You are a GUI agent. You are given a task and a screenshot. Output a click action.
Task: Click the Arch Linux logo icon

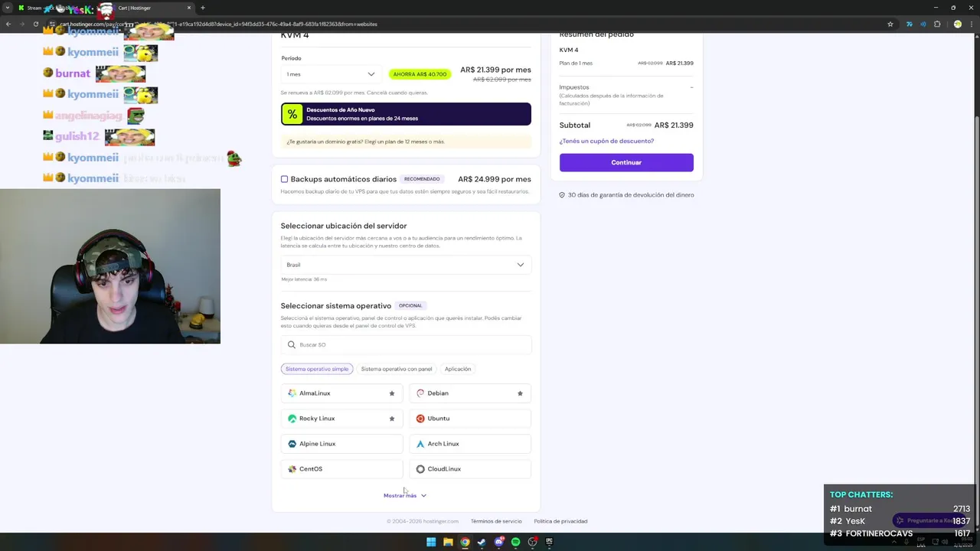click(x=420, y=444)
